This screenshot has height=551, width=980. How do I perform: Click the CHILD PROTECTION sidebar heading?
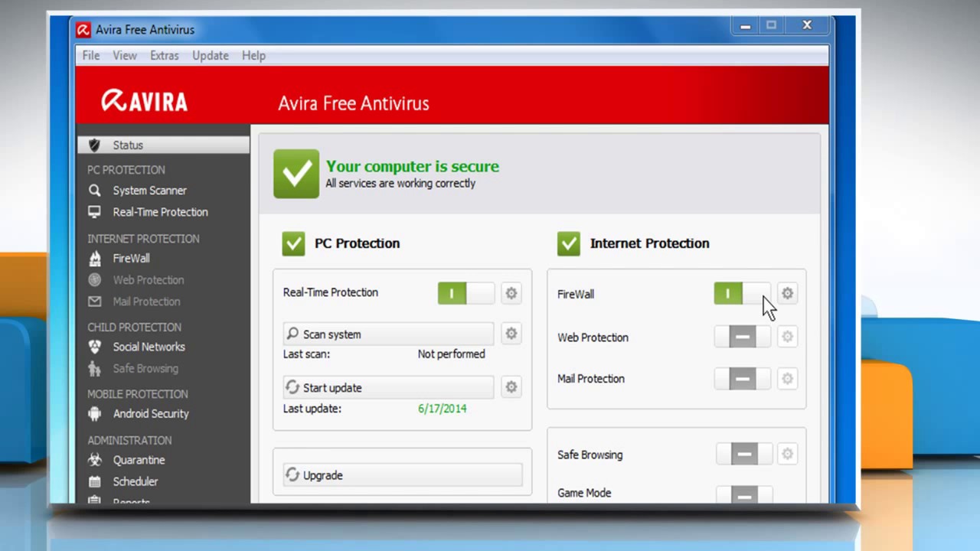(x=134, y=327)
